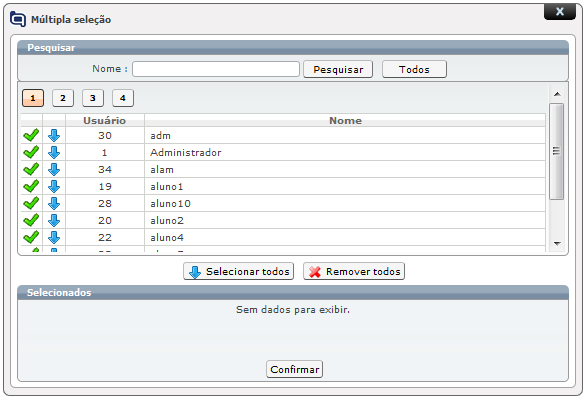
Task: Click the Pesquisar search button
Action: click(x=338, y=70)
